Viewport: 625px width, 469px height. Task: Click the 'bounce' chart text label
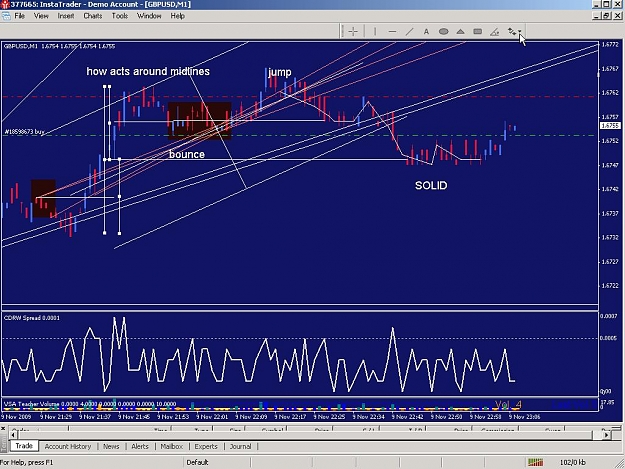(x=187, y=154)
